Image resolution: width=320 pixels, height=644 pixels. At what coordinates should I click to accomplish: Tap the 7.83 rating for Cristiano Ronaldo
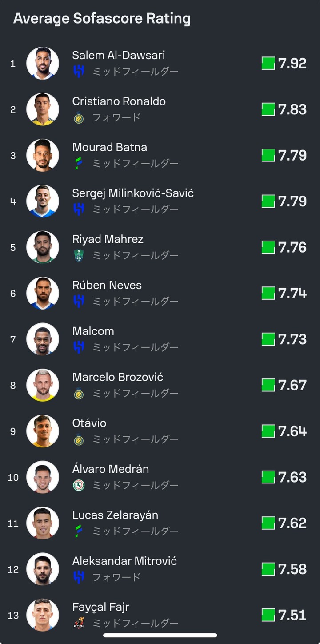coord(292,109)
